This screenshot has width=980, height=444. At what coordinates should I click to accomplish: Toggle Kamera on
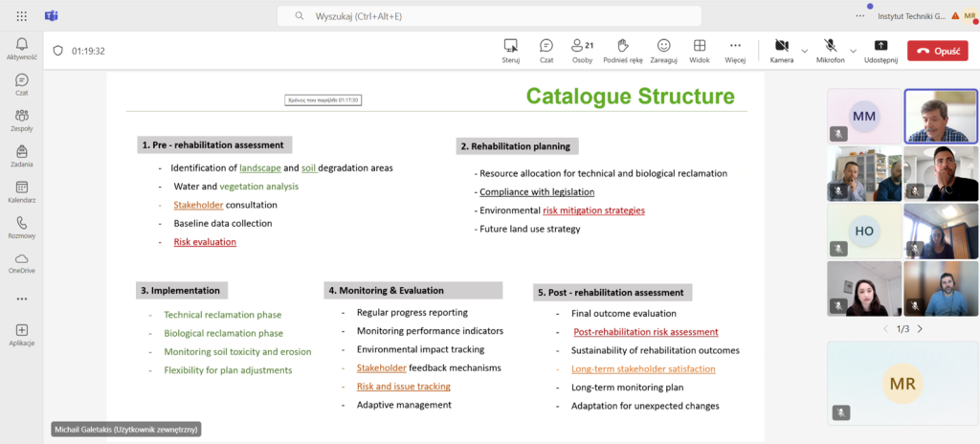tap(781, 51)
